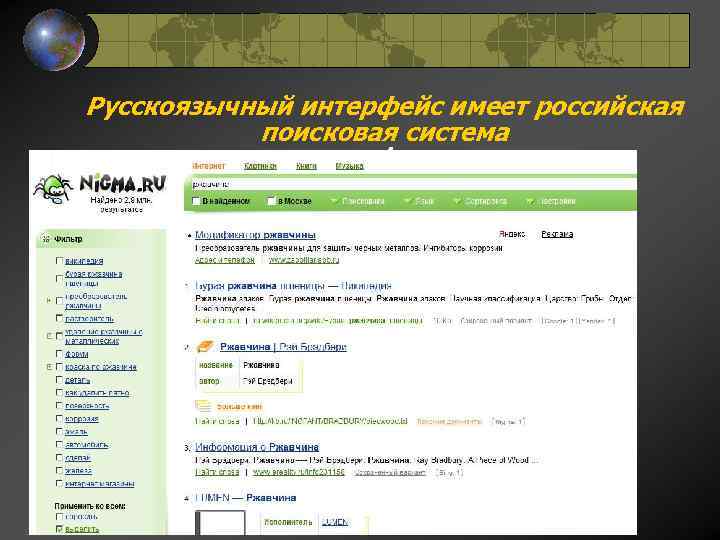Image resolution: width=720 pixels, height=540 pixels.
Task: Click the википедия filter link
Action: tap(84, 261)
